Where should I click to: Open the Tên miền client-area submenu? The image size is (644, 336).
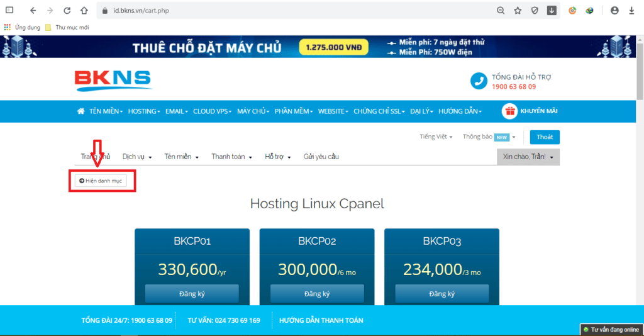[182, 157]
